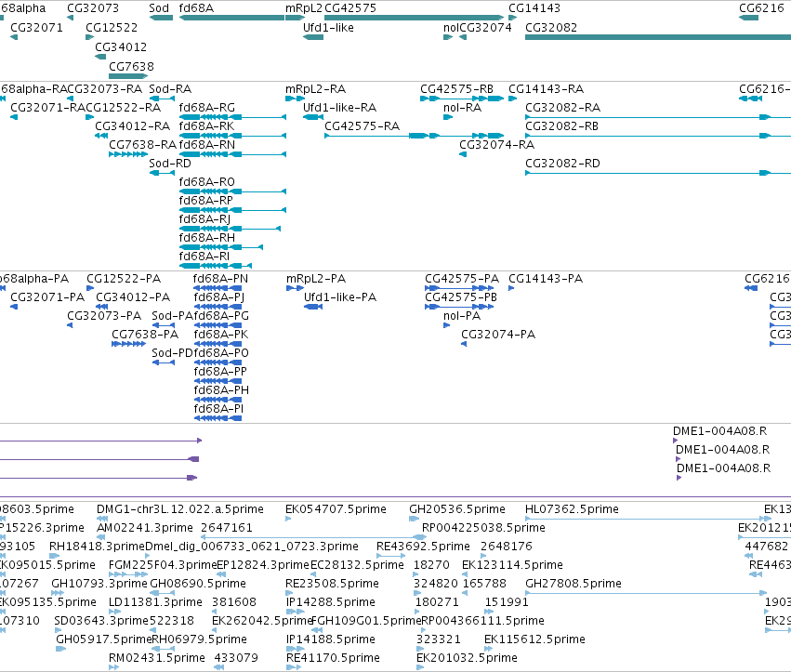Click the CG32073 gene label
The height and width of the screenshot is (672, 791).
[93, 8]
